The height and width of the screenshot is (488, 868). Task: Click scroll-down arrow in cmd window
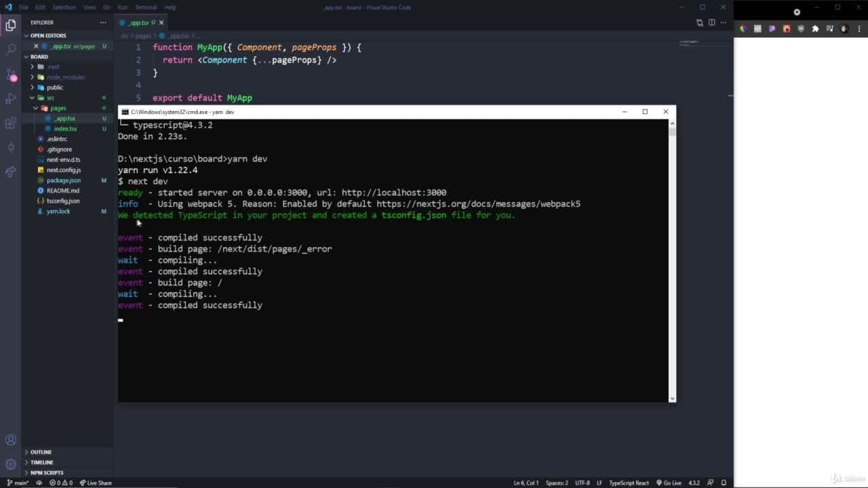click(672, 399)
